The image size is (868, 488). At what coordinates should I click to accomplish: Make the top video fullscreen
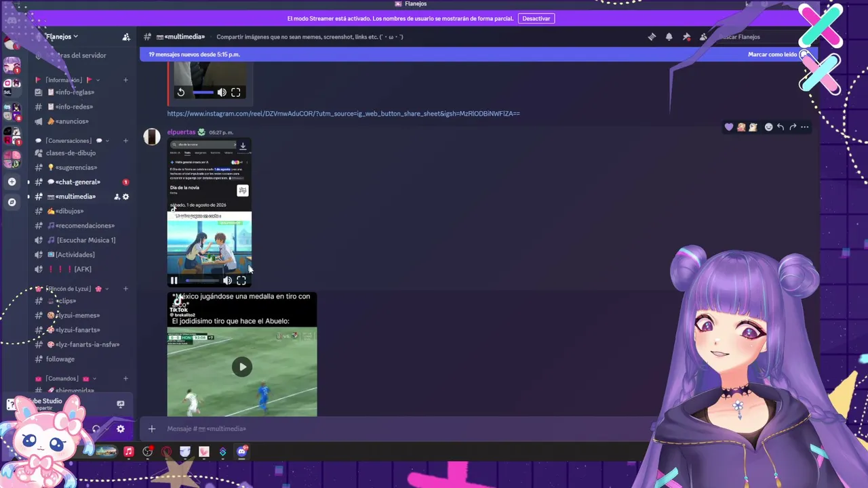235,92
